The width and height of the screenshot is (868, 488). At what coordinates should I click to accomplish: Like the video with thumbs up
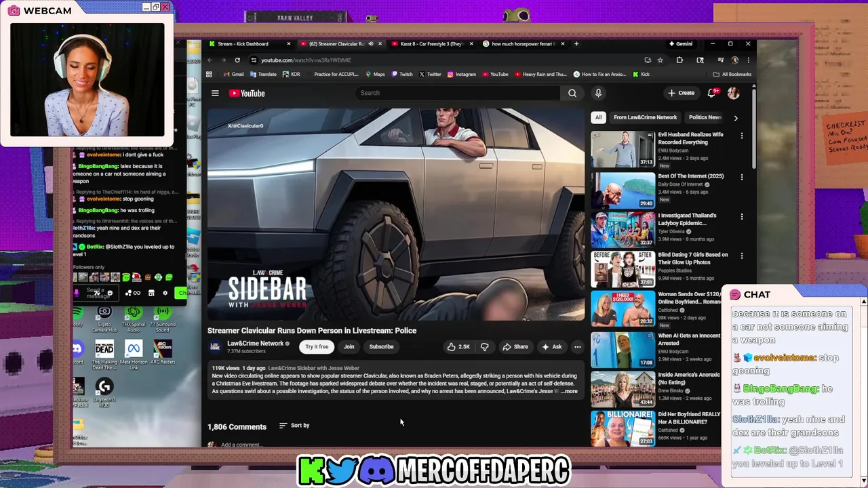(458, 346)
